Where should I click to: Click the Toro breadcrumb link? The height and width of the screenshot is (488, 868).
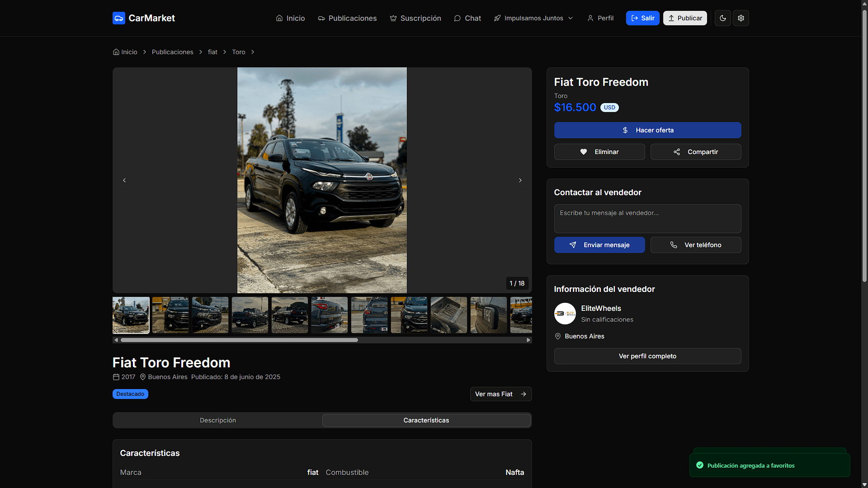[239, 52]
